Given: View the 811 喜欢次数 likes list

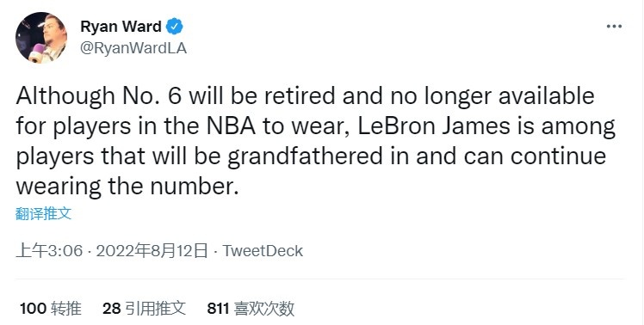Looking at the screenshot, I should (x=251, y=309).
